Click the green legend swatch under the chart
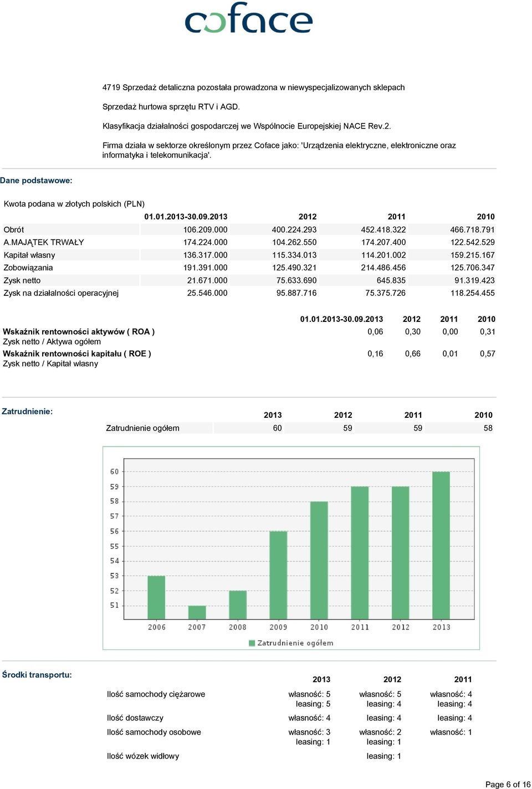This screenshot has width=532, height=789. pos(252,643)
